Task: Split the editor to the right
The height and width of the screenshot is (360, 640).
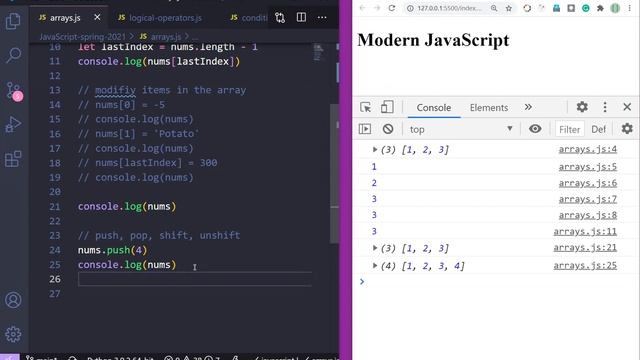Action: (x=301, y=18)
